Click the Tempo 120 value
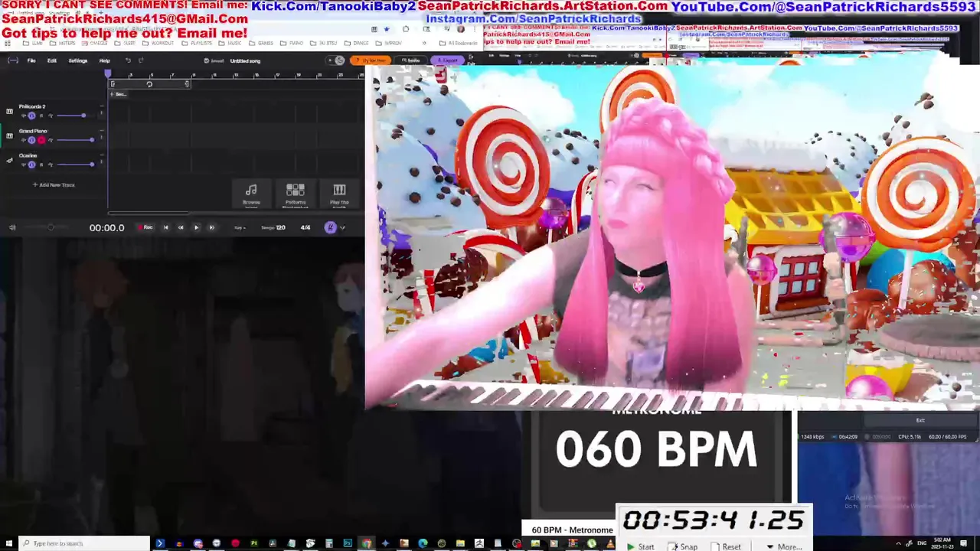 point(273,227)
